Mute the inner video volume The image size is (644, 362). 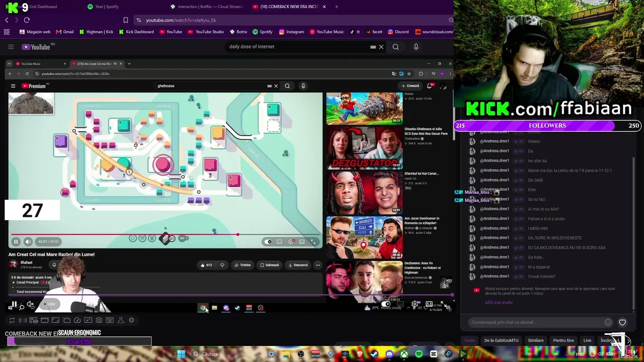[28, 242]
